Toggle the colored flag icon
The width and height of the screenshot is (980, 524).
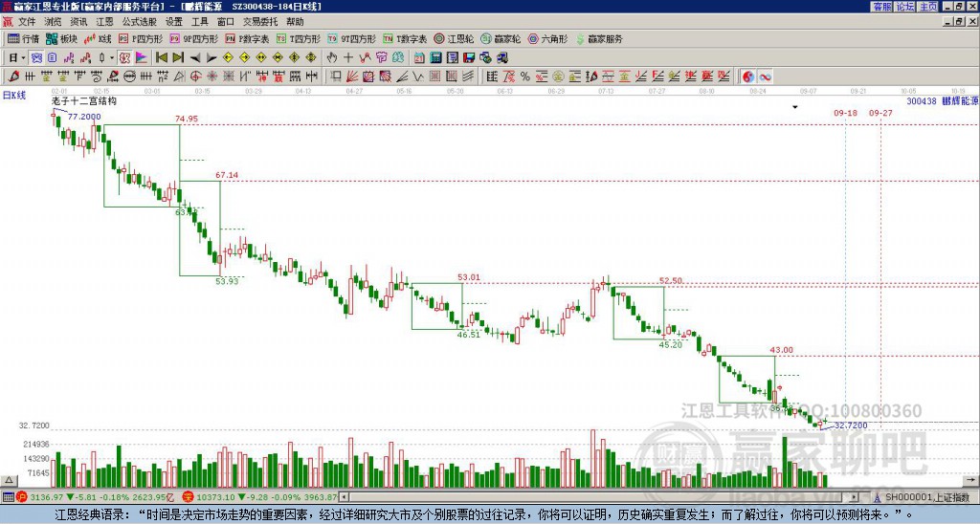pos(142,57)
